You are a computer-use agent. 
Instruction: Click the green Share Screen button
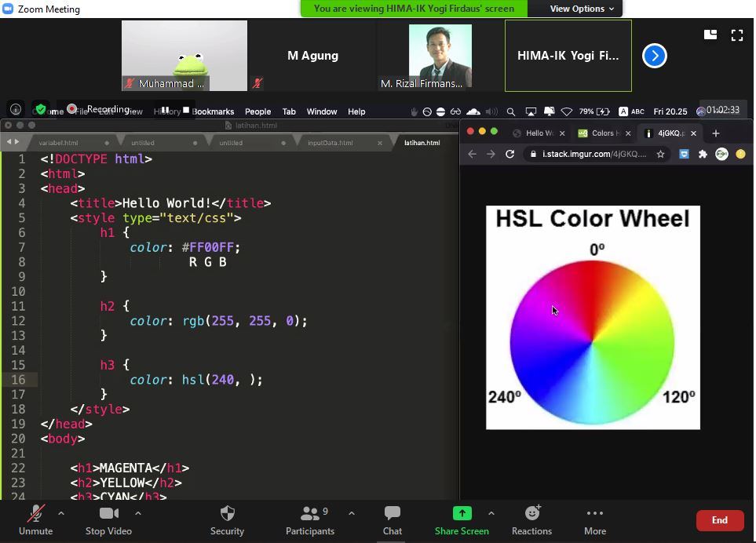(462, 520)
